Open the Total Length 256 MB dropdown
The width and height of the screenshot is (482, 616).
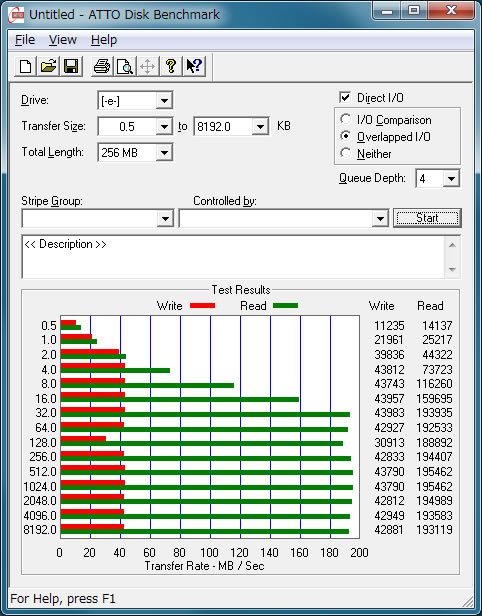(x=164, y=152)
